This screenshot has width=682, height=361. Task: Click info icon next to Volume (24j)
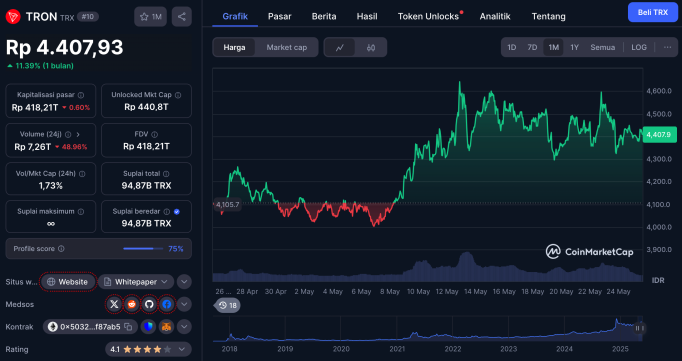pos(68,134)
